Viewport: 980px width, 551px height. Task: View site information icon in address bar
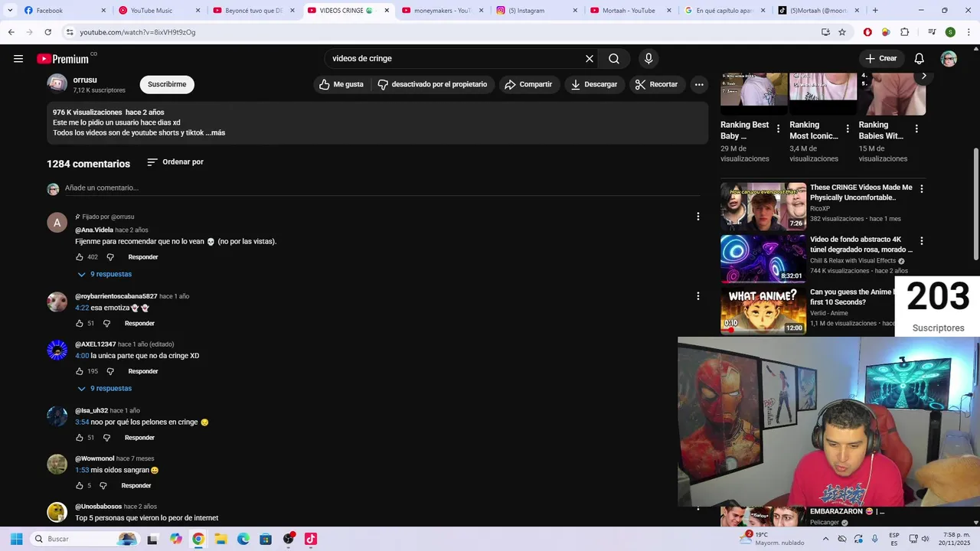[x=70, y=32]
